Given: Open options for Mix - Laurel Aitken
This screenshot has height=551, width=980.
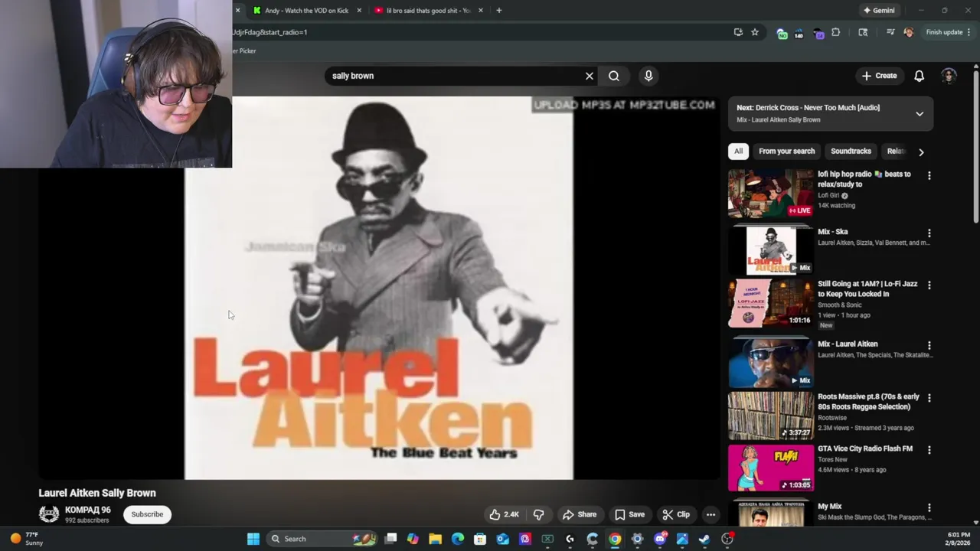Looking at the screenshot, I should 929,345.
